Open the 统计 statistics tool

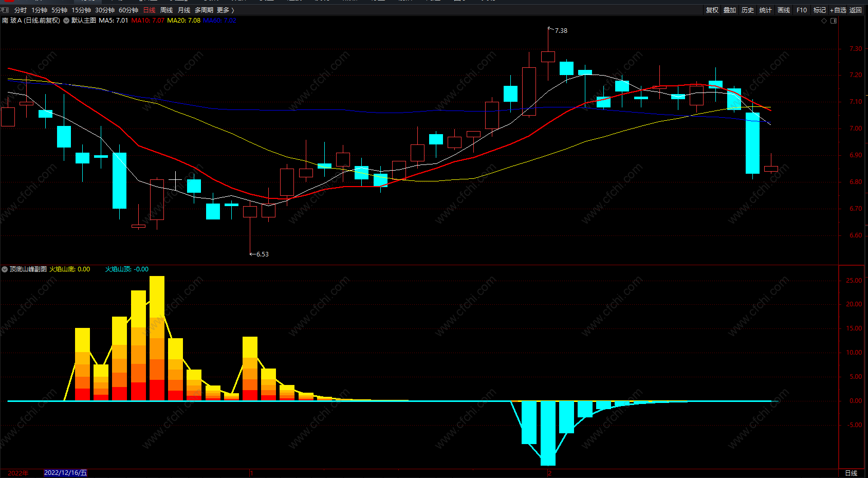[766, 10]
